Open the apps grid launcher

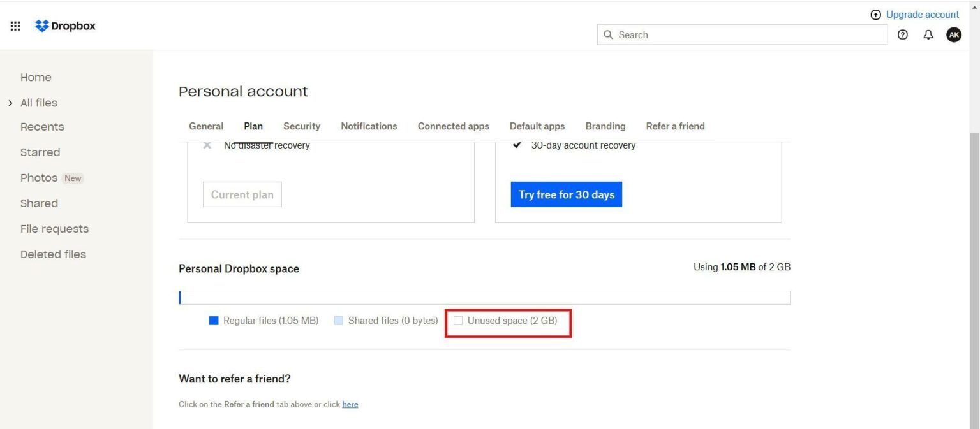pyautogui.click(x=15, y=25)
